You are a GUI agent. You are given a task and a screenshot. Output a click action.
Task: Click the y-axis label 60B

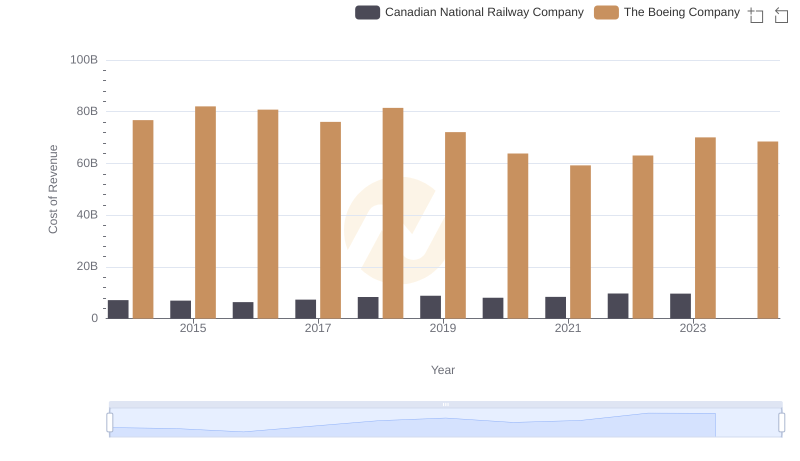(87, 163)
